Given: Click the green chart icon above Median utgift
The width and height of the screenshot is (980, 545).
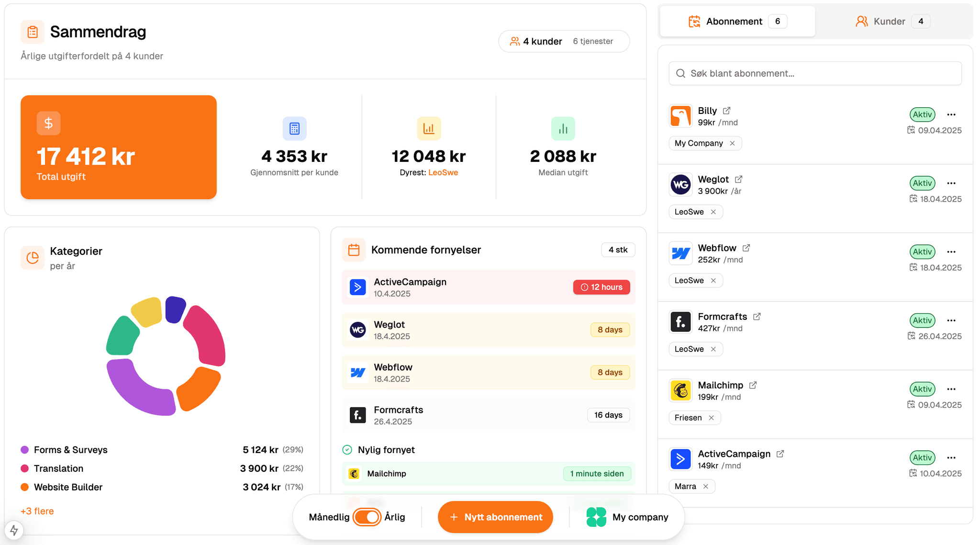Looking at the screenshot, I should 563,128.
